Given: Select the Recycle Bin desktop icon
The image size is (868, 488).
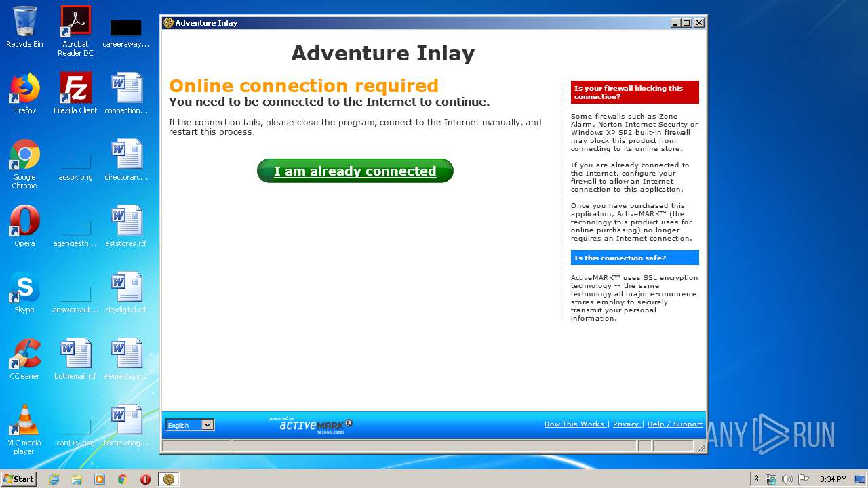Looking at the screenshot, I should coord(24,27).
